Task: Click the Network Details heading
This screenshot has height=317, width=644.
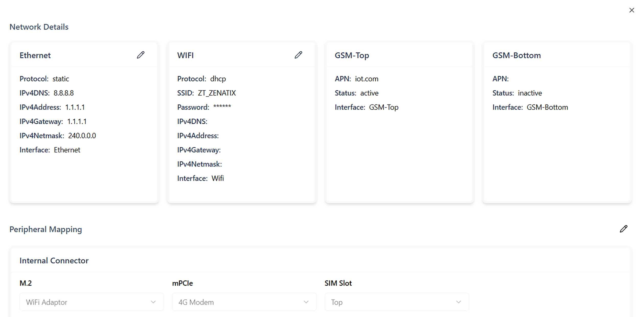Action: (39, 27)
